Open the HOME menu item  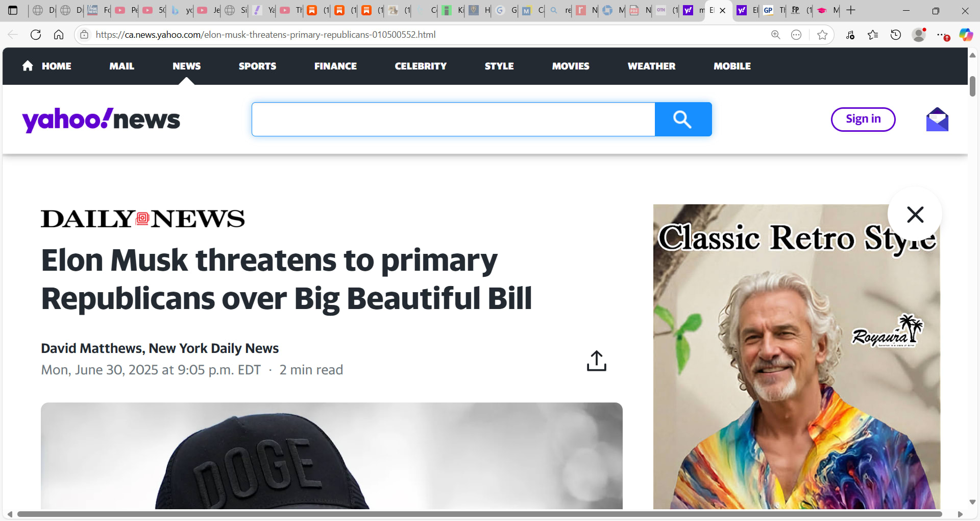[x=47, y=66]
